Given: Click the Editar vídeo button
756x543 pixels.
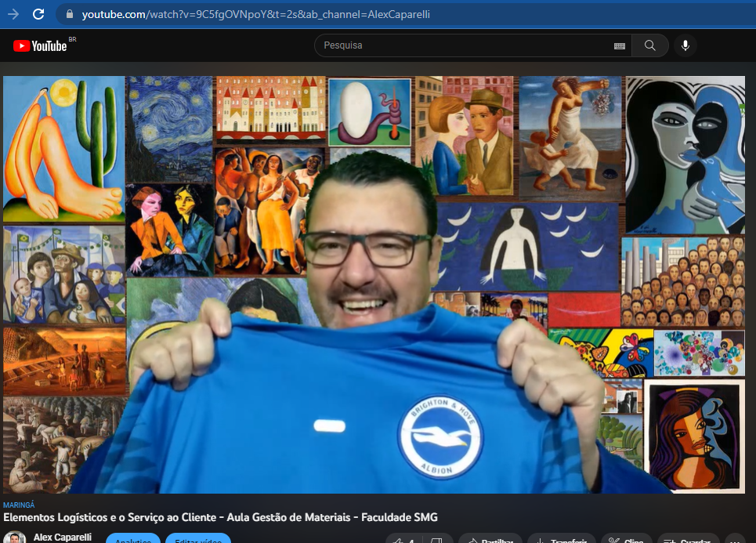Looking at the screenshot, I should click(x=198, y=539).
